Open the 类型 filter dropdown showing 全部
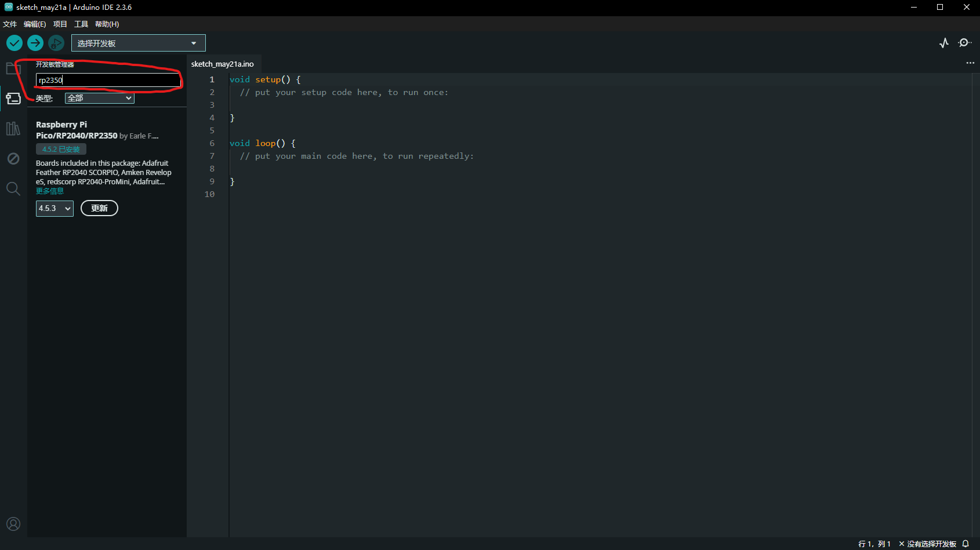980x550 pixels. pos(100,98)
